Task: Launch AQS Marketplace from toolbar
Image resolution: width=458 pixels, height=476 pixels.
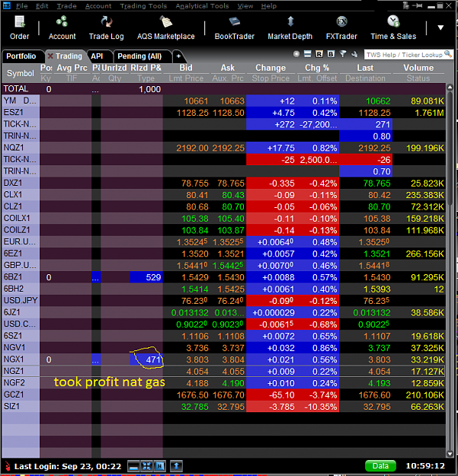Action: click(x=166, y=28)
